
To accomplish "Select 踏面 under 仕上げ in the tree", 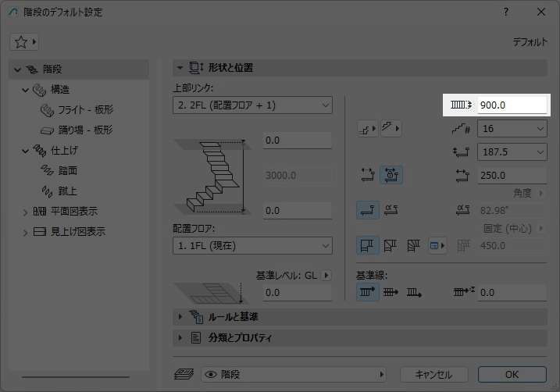I will tap(68, 170).
